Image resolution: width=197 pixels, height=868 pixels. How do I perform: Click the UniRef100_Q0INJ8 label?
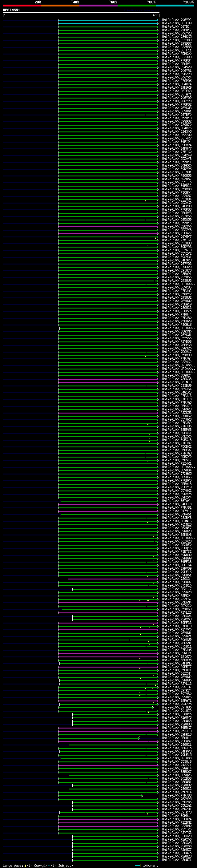click(x=176, y=382)
